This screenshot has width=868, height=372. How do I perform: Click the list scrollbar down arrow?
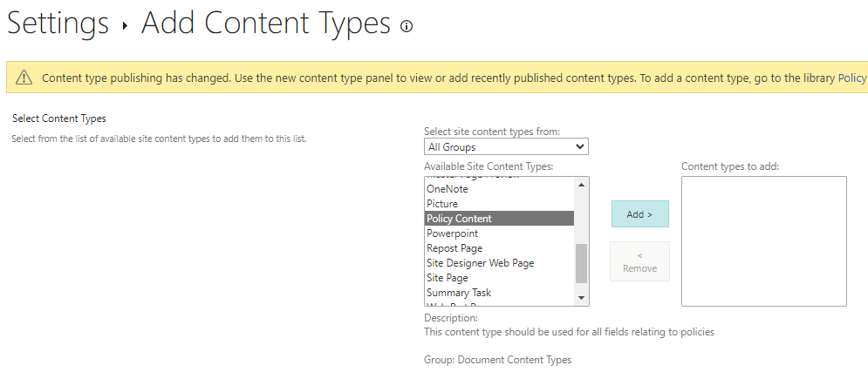(582, 299)
